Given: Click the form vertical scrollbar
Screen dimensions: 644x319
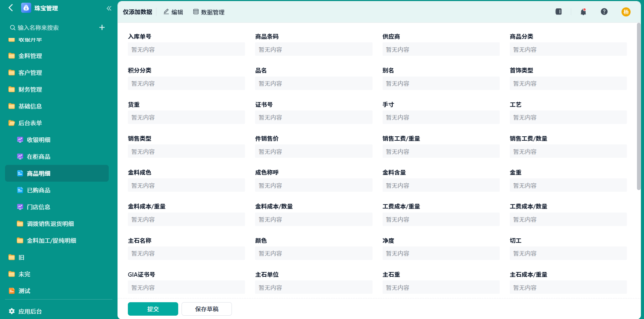Looking at the screenshot, I should tap(639, 106).
